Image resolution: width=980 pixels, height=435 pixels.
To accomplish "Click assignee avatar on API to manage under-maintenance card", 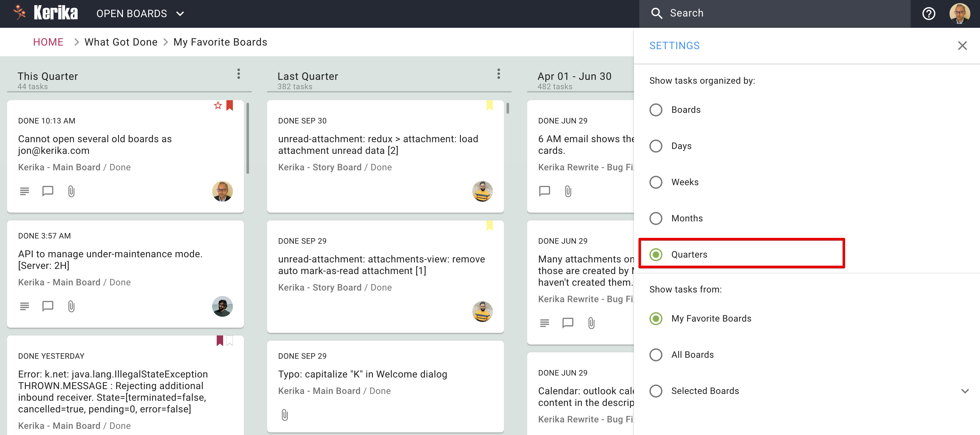I will coord(222,306).
